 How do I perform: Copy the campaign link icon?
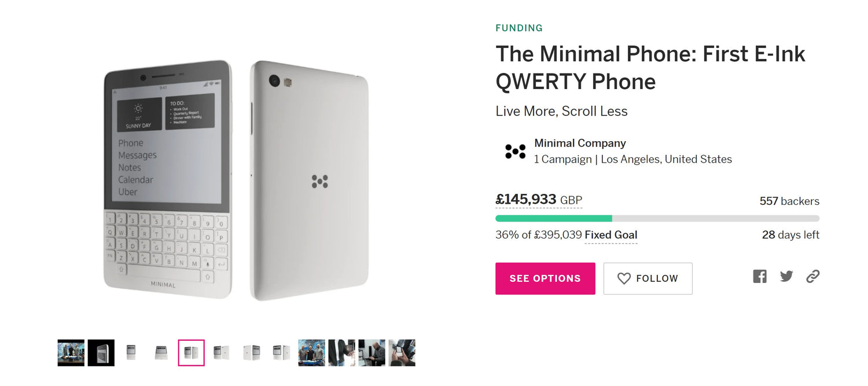point(813,277)
